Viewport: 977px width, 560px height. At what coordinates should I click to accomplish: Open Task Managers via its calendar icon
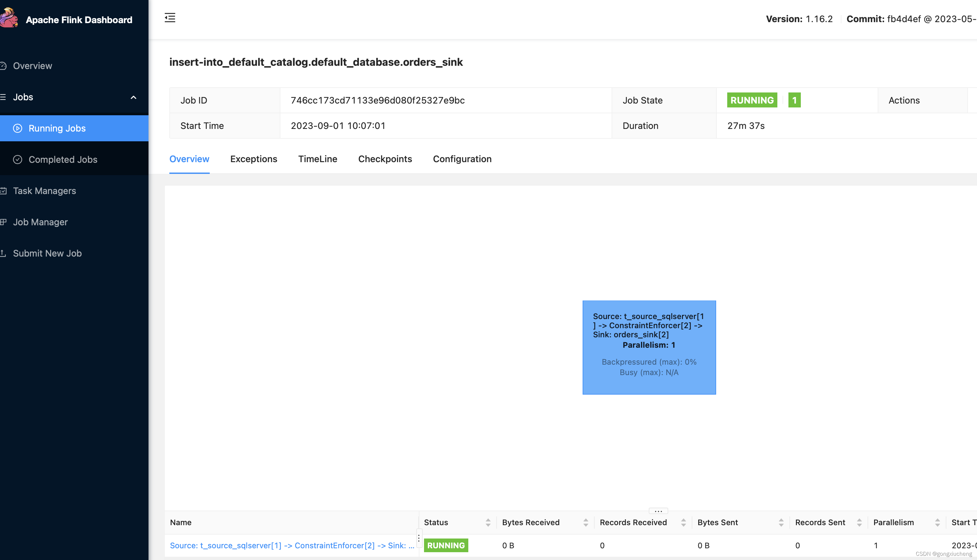click(x=4, y=191)
